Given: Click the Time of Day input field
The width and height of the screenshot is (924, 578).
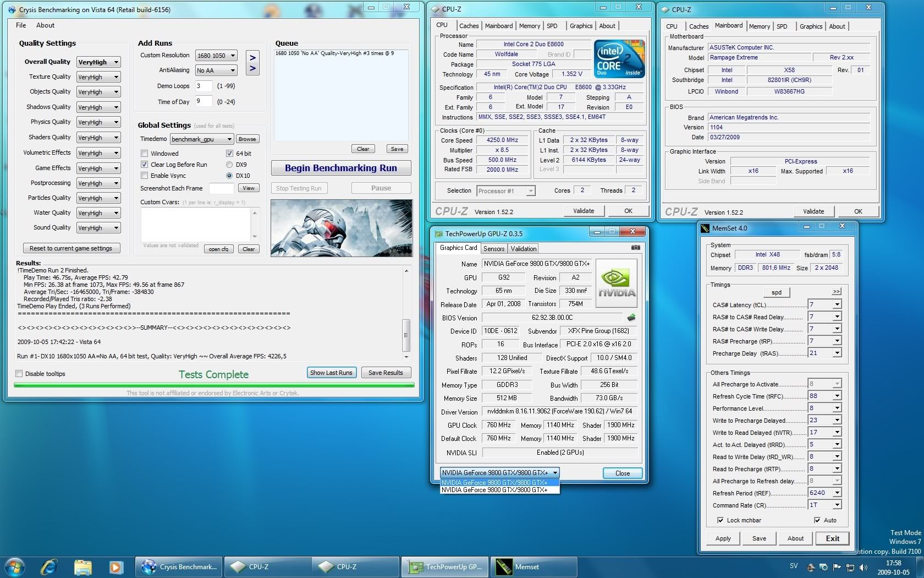Looking at the screenshot, I should point(205,101).
